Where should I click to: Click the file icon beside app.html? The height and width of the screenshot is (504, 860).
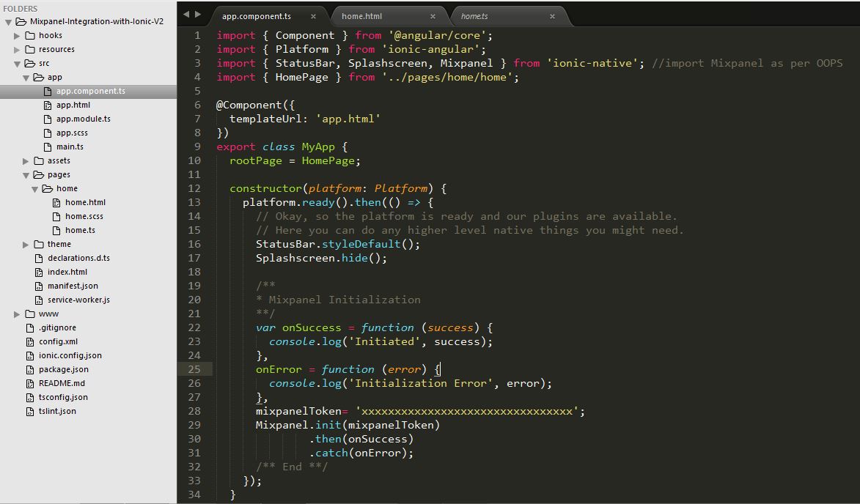47,105
